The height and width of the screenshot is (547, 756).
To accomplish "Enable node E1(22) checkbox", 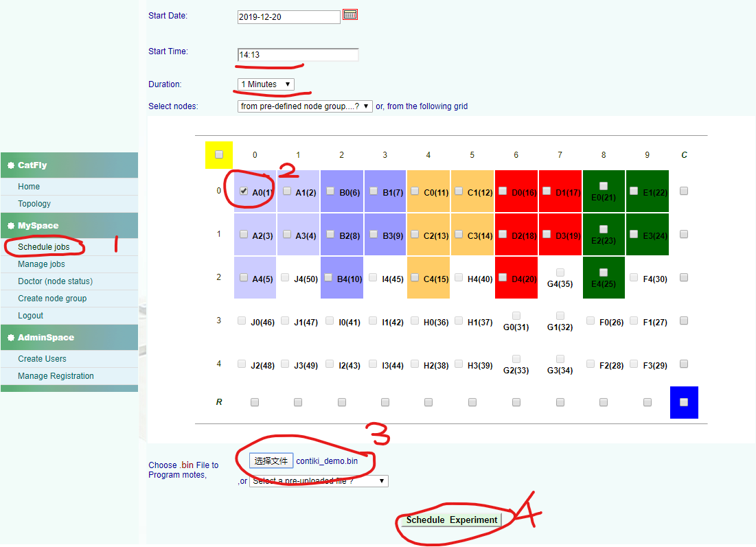I will coord(634,191).
